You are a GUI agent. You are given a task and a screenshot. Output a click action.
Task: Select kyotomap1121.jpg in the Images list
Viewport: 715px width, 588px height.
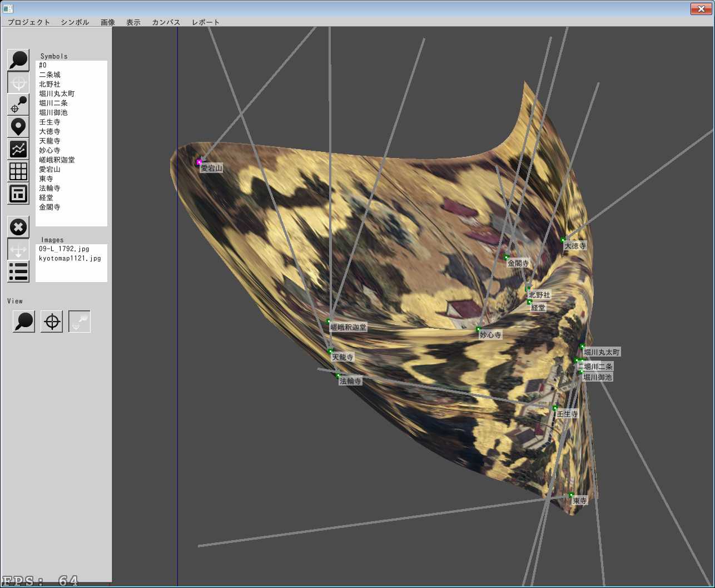click(x=71, y=258)
